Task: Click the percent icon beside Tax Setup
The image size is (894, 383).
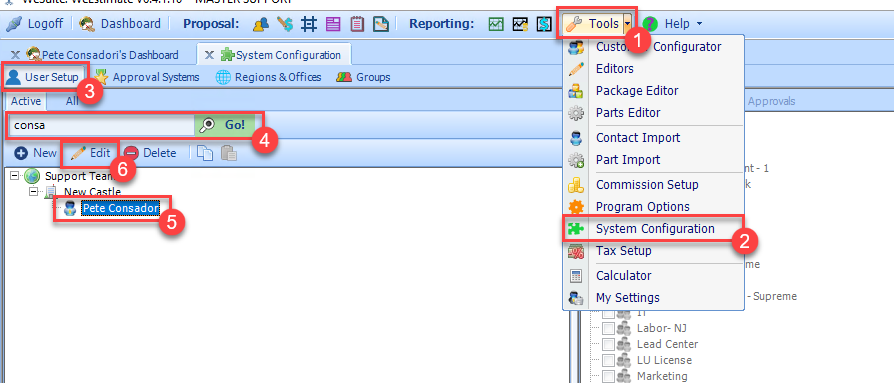Action: 576,251
